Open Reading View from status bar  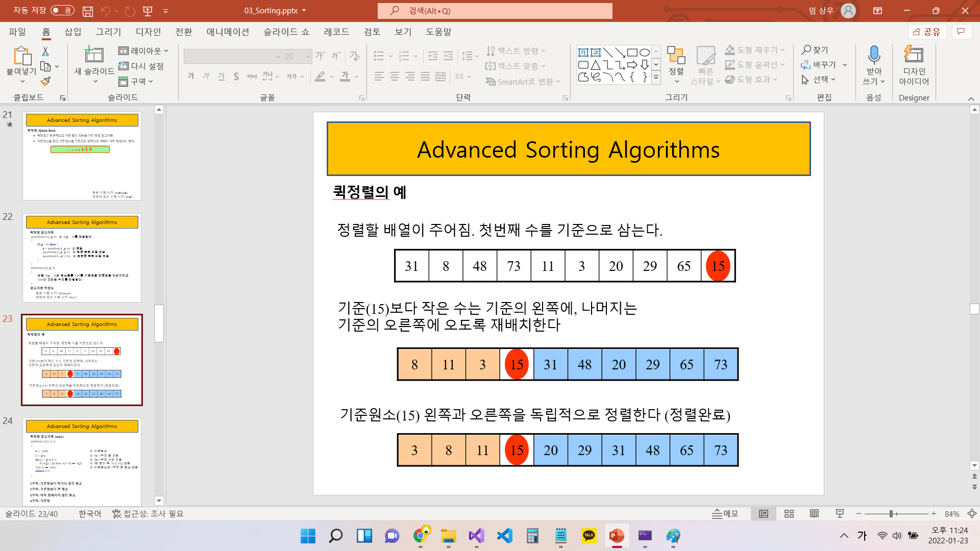click(x=815, y=514)
